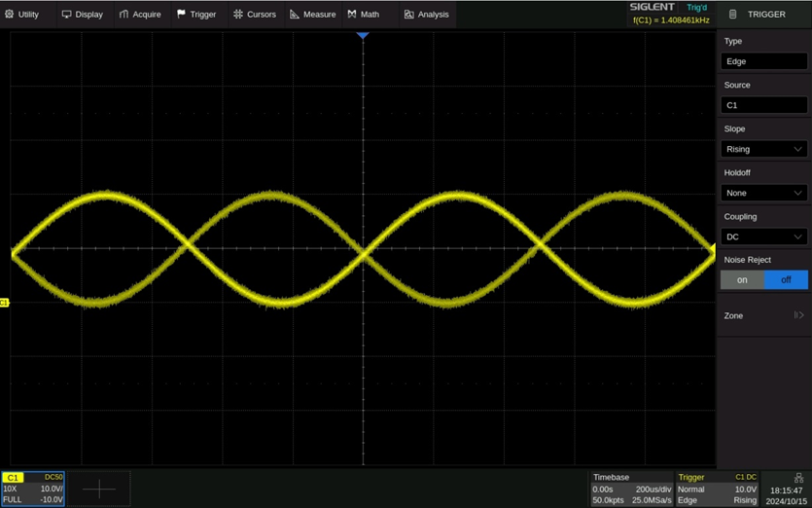Click the Measure ruler icon

(295, 15)
